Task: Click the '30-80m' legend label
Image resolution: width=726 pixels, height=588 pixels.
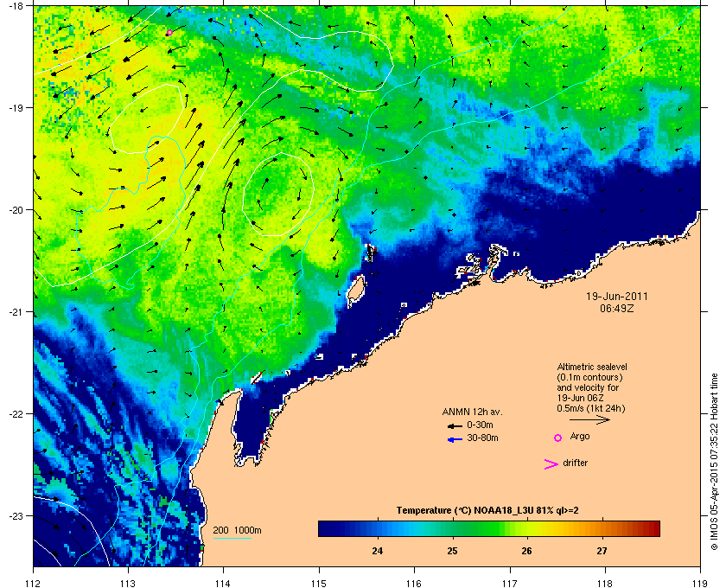Action: [x=482, y=438]
